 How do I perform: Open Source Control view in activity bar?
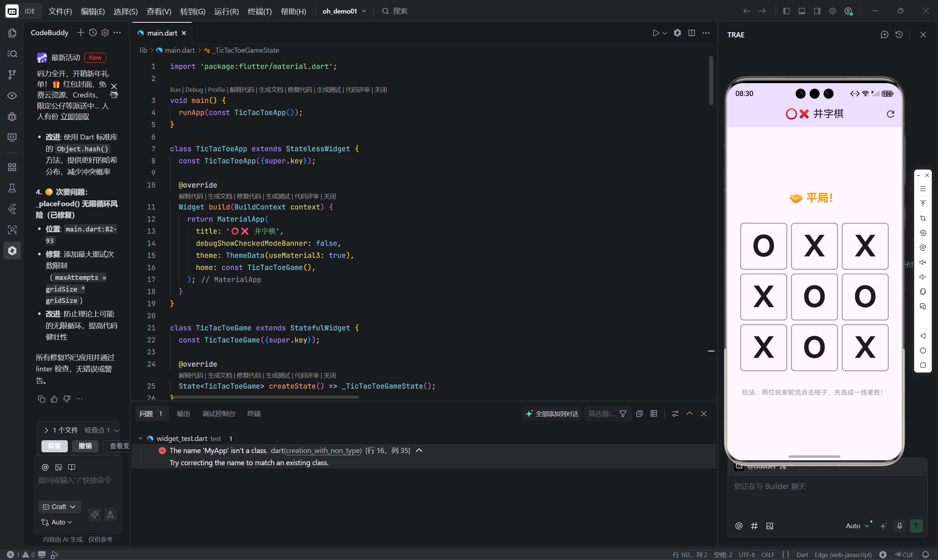pyautogui.click(x=12, y=74)
